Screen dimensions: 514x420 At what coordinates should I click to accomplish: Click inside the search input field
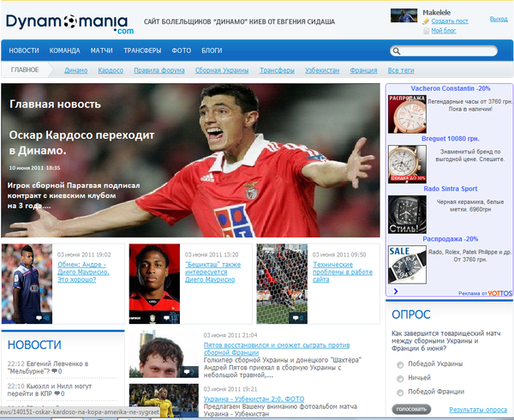point(450,51)
